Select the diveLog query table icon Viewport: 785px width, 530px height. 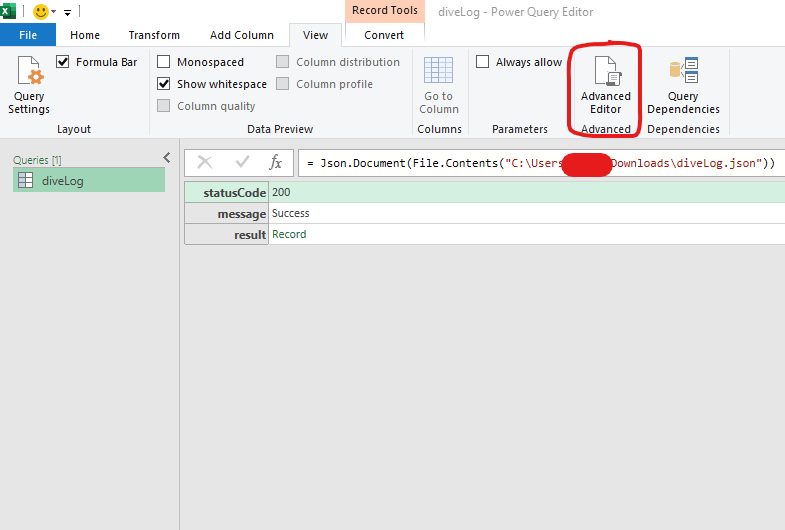click(25, 180)
